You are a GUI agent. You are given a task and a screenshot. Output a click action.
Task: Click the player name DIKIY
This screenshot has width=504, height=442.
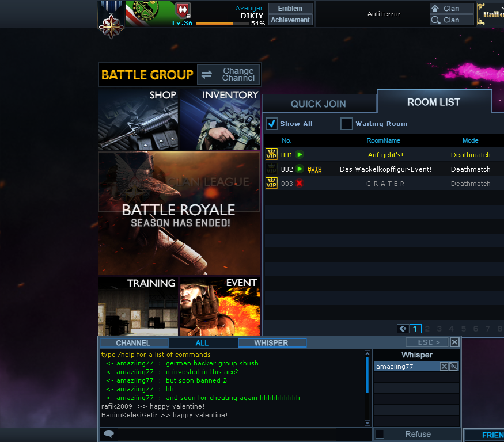tap(252, 16)
